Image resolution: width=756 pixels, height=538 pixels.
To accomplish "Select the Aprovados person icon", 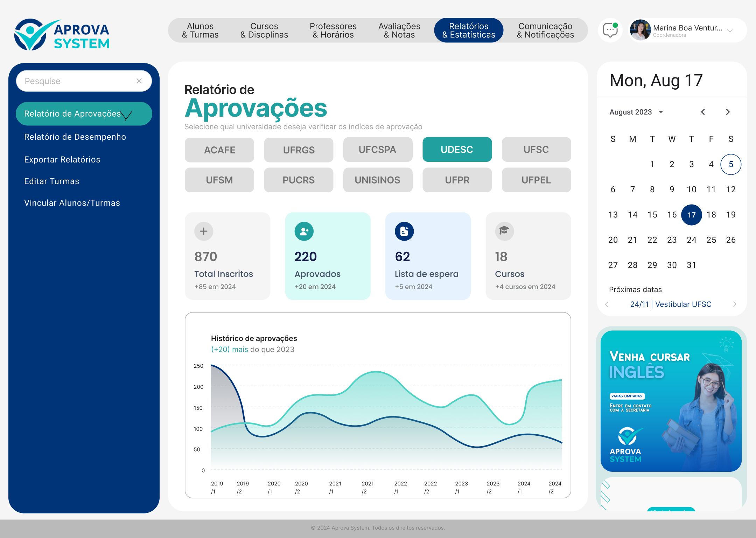I will coord(303,231).
